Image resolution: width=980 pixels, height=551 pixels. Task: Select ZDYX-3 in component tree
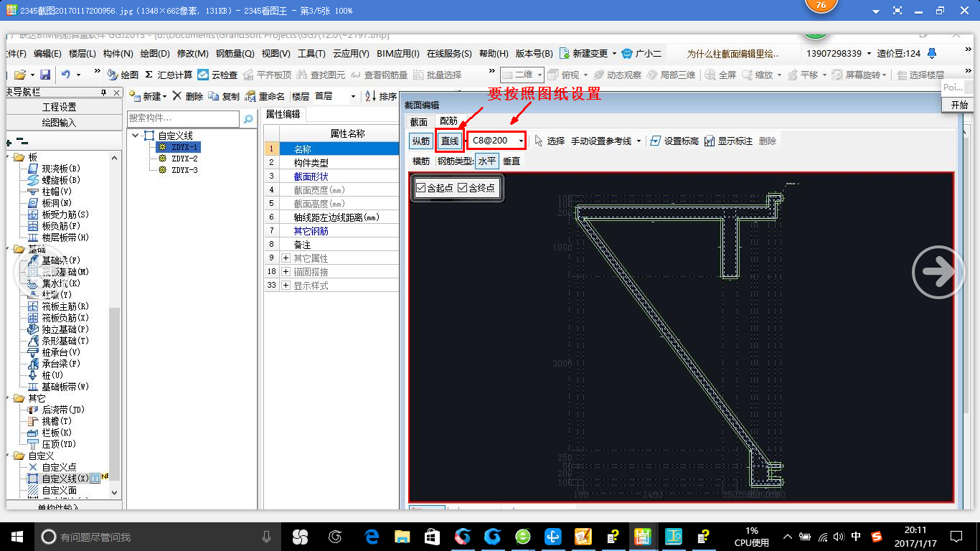pos(184,170)
